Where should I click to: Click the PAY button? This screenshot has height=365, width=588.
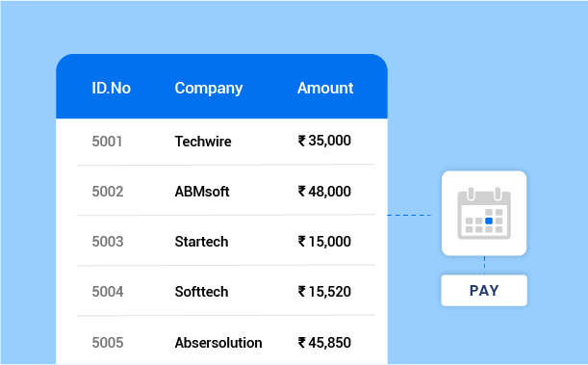click(x=484, y=290)
